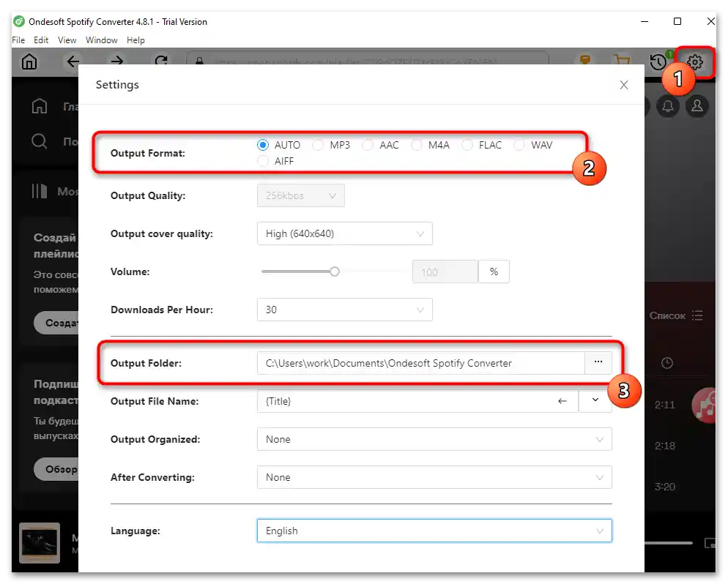Open the Output Quality 256kbps dropdown

tap(301, 195)
